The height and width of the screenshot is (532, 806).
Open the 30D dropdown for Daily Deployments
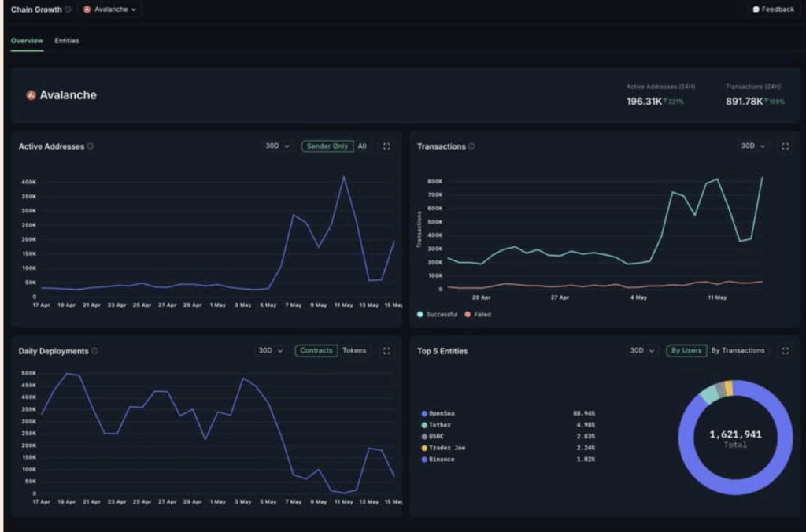[x=271, y=350]
